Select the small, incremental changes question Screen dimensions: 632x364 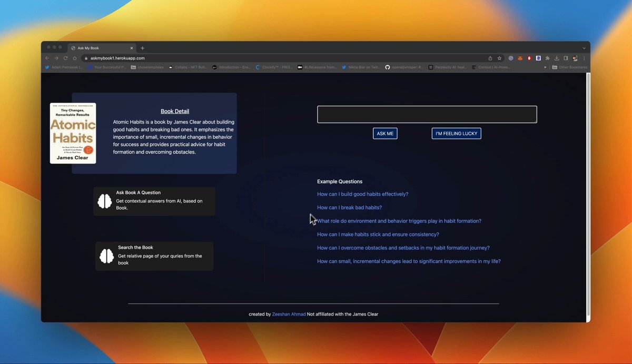pyautogui.click(x=409, y=261)
